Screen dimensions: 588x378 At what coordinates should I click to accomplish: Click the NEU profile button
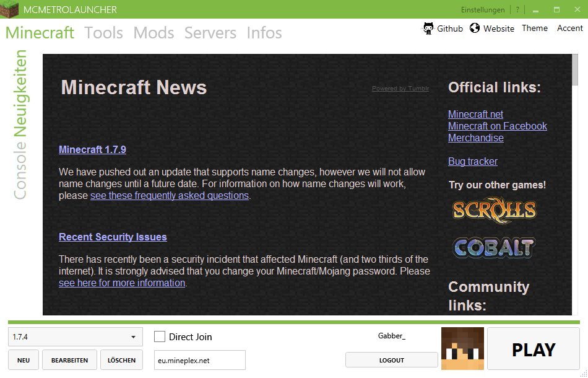24,360
